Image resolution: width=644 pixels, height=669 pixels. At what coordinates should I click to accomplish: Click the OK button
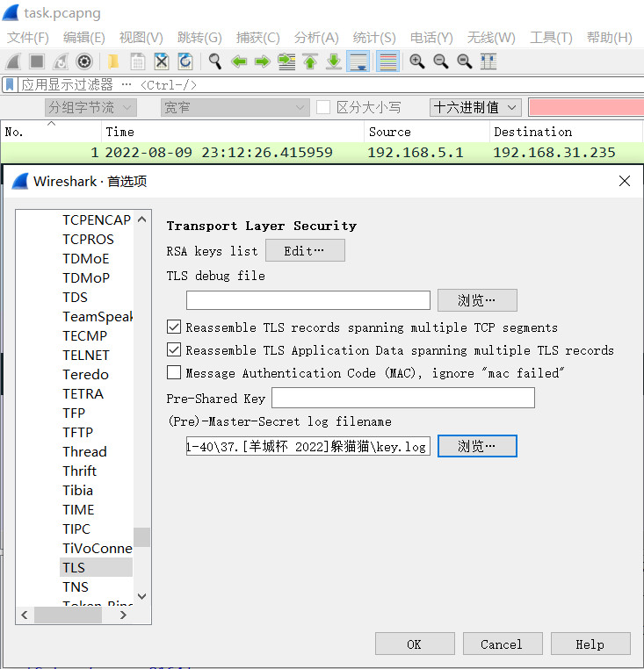point(415,644)
